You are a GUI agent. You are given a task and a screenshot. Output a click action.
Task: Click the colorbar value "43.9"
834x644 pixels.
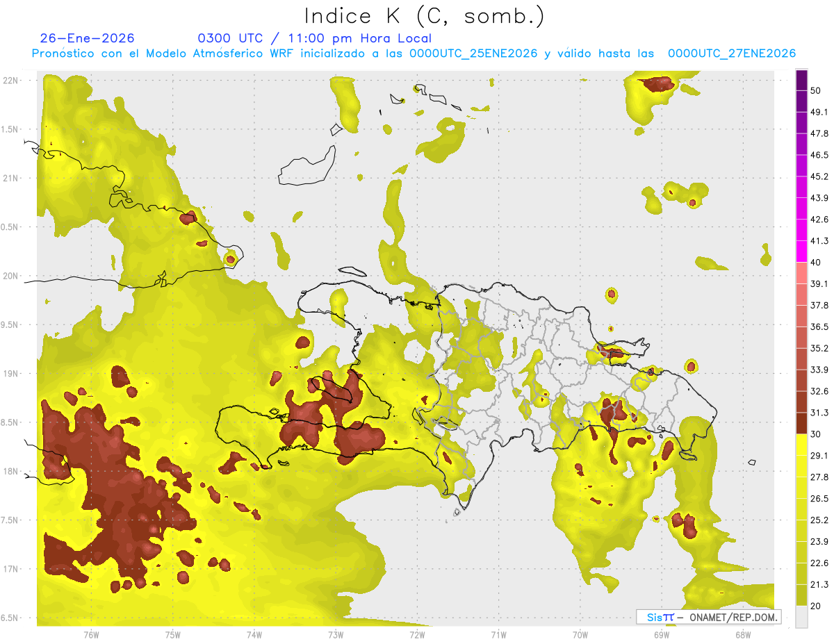(x=819, y=198)
